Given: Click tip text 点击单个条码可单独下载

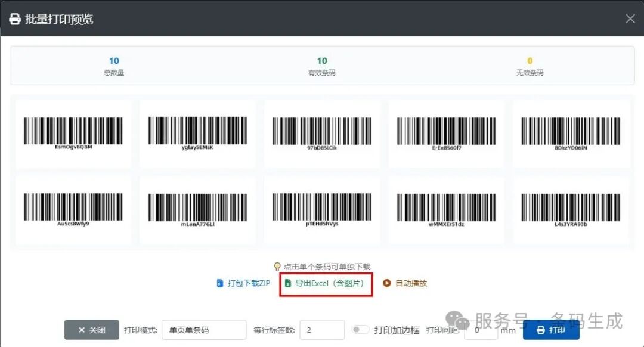Looking at the screenshot, I should (x=327, y=267).
